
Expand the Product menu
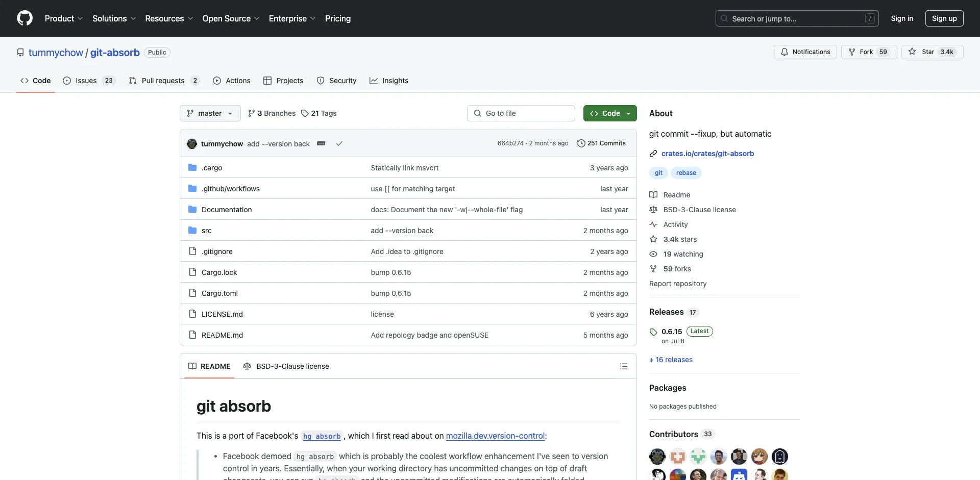click(x=64, y=18)
